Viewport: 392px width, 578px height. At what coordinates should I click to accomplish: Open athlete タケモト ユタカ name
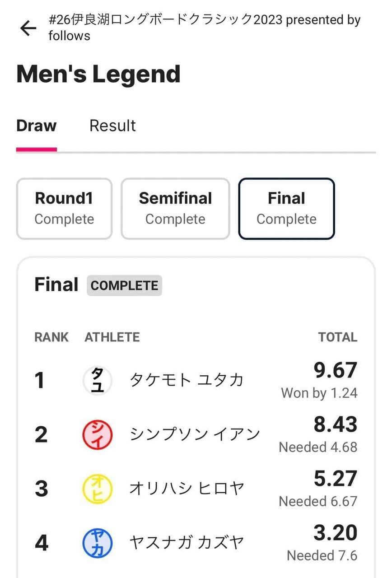coord(187,380)
